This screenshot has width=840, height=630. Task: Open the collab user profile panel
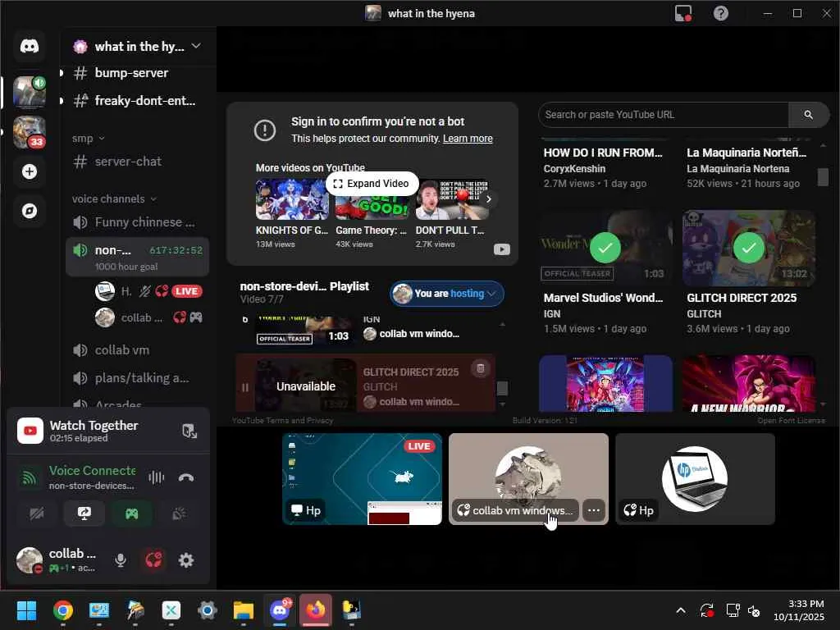pos(58,560)
